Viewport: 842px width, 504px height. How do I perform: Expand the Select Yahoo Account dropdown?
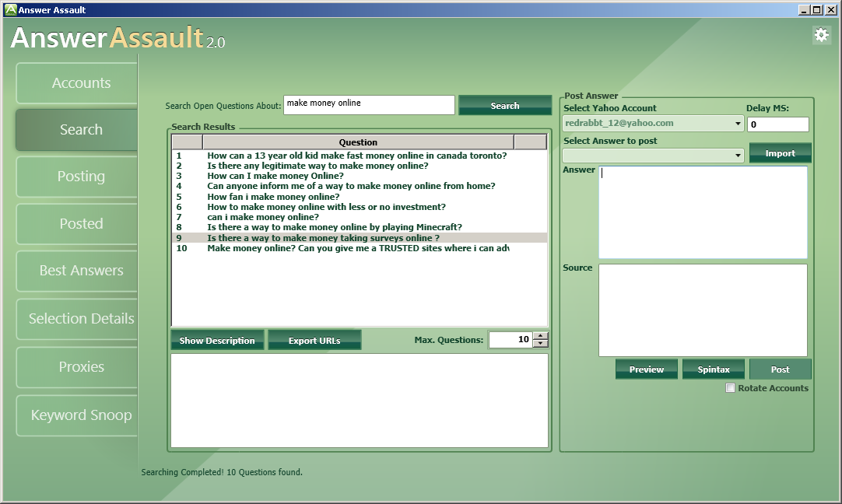coord(738,124)
